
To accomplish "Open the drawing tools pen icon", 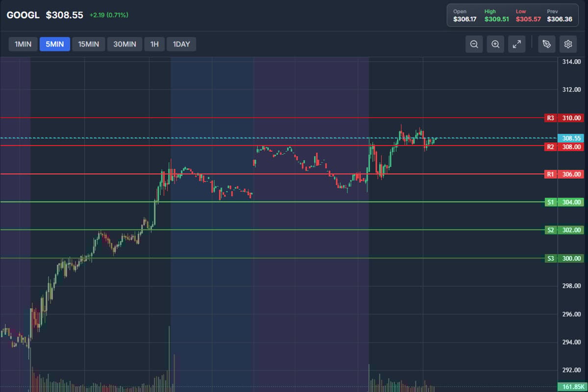I will click(546, 44).
